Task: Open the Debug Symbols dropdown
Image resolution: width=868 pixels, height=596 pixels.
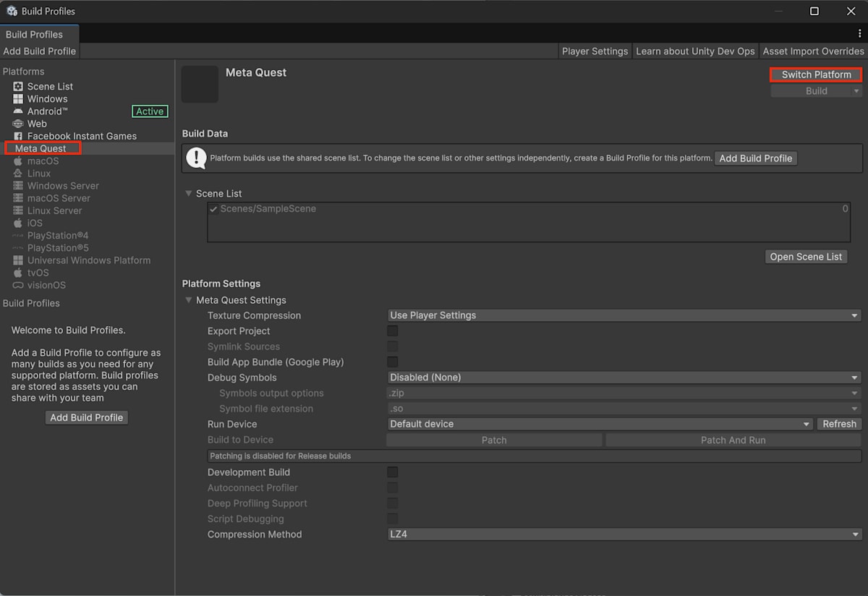Action: [x=624, y=378]
